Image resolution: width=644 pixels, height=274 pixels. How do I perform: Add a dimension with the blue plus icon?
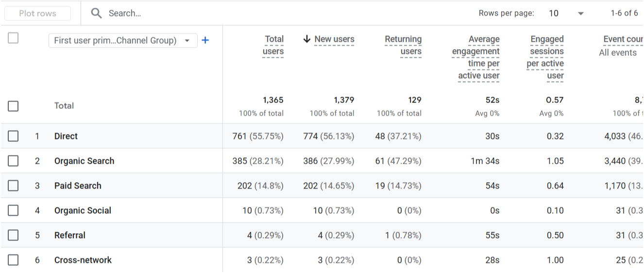pyautogui.click(x=205, y=40)
